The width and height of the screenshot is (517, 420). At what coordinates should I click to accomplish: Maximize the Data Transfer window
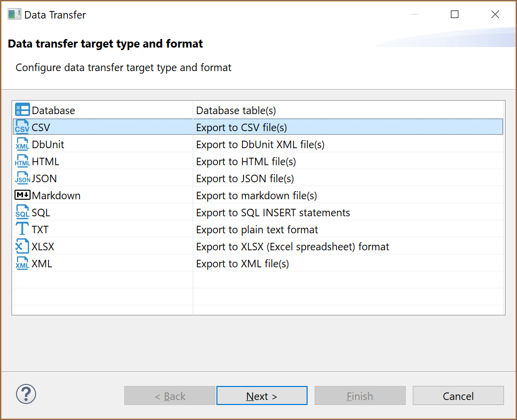454,15
